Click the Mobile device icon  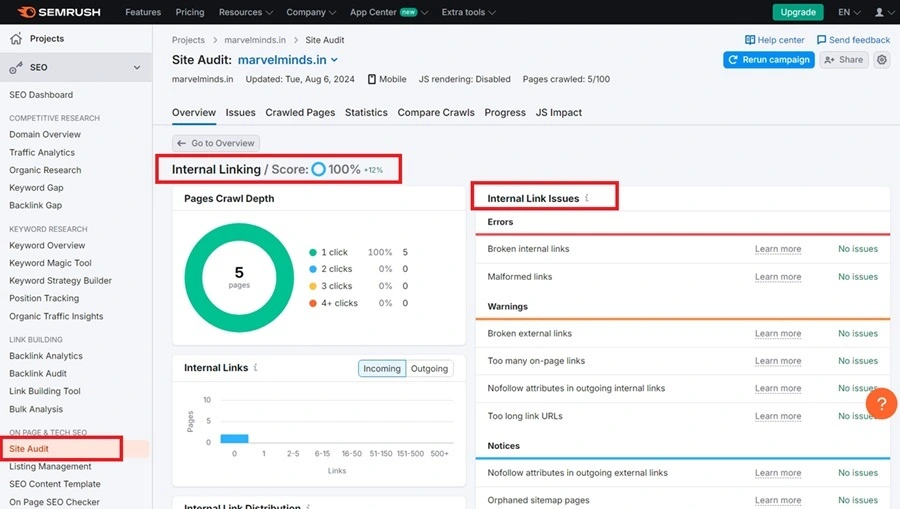(x=371, y=79)
